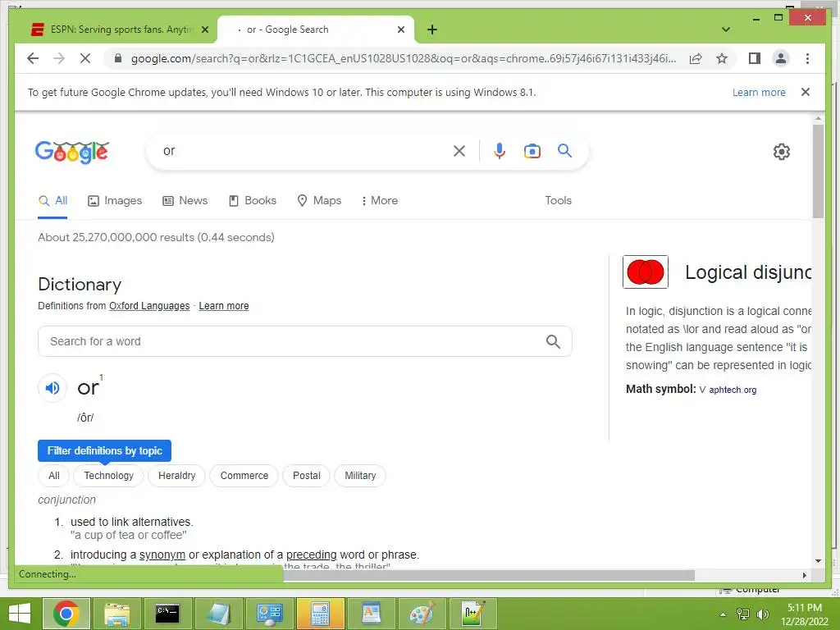840x630 pixels.
Task: Open the Chrome side panel
Action: click(755, 58)
